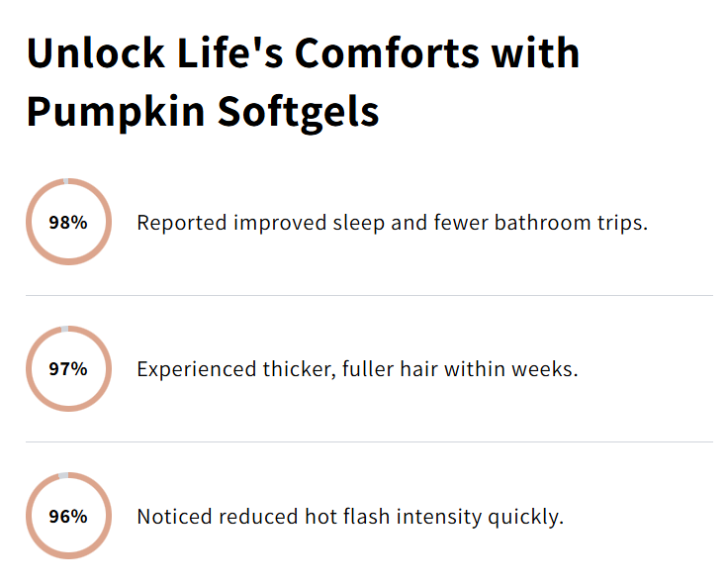Click the divider above the 96% row
728x587 pixels.
(369, 441)
